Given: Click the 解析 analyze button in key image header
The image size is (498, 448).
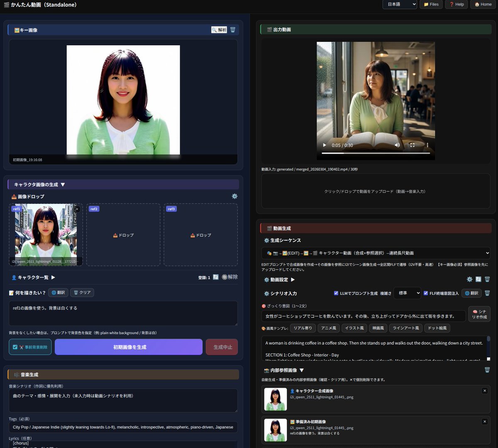Looking at the screenshot, I should tap(219, 30).
